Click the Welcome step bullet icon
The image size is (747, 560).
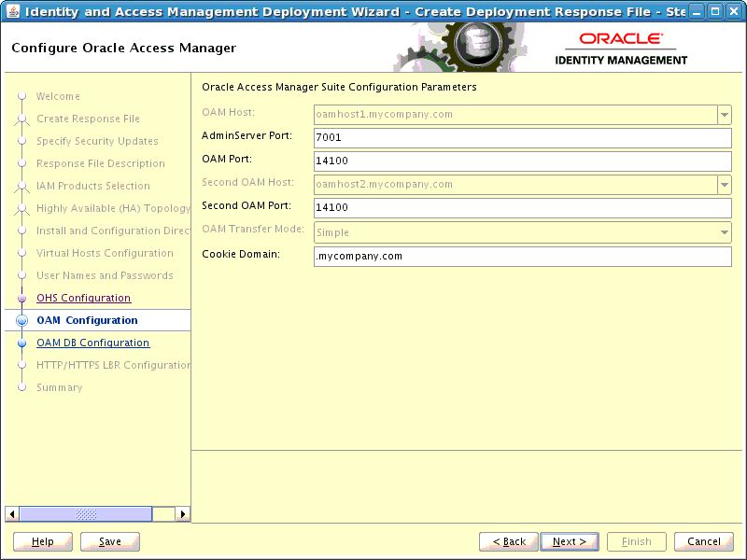click(x=21, y=96)
